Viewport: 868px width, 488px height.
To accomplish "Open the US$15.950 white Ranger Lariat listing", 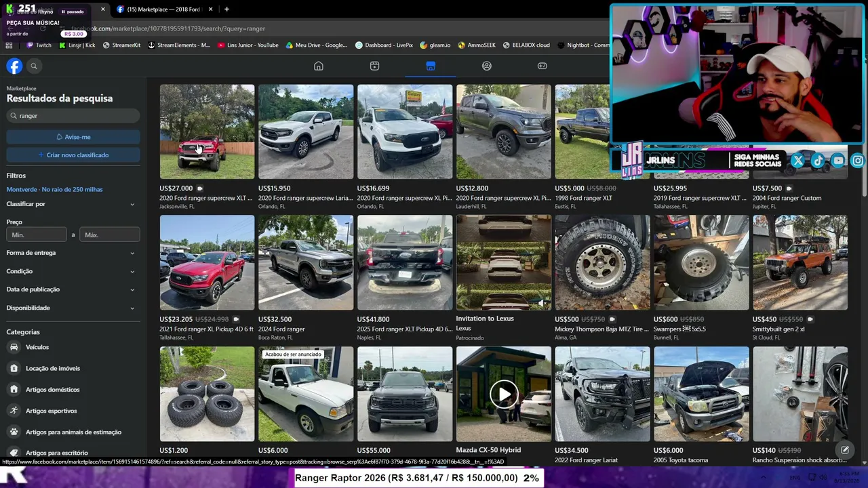I will (306, 131).
